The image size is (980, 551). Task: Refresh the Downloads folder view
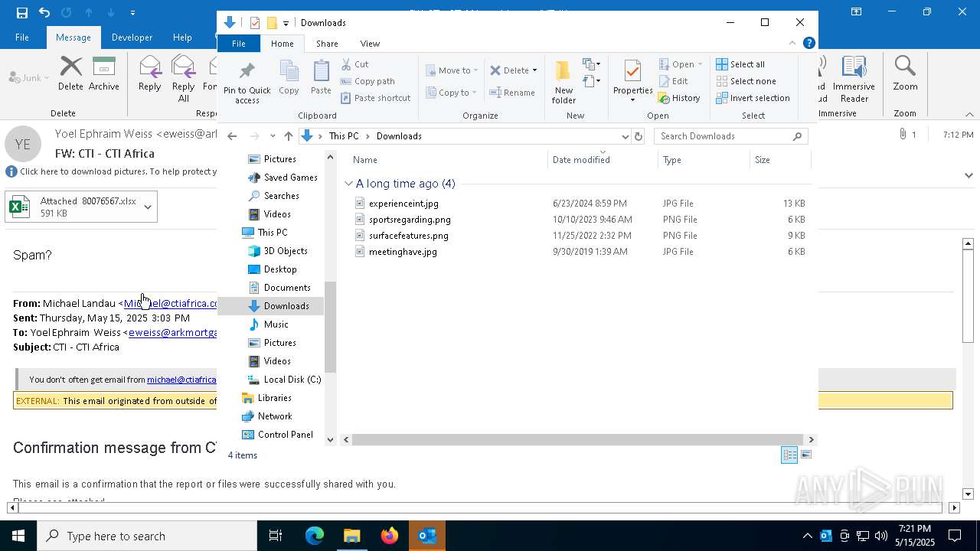tap(639, 136)
